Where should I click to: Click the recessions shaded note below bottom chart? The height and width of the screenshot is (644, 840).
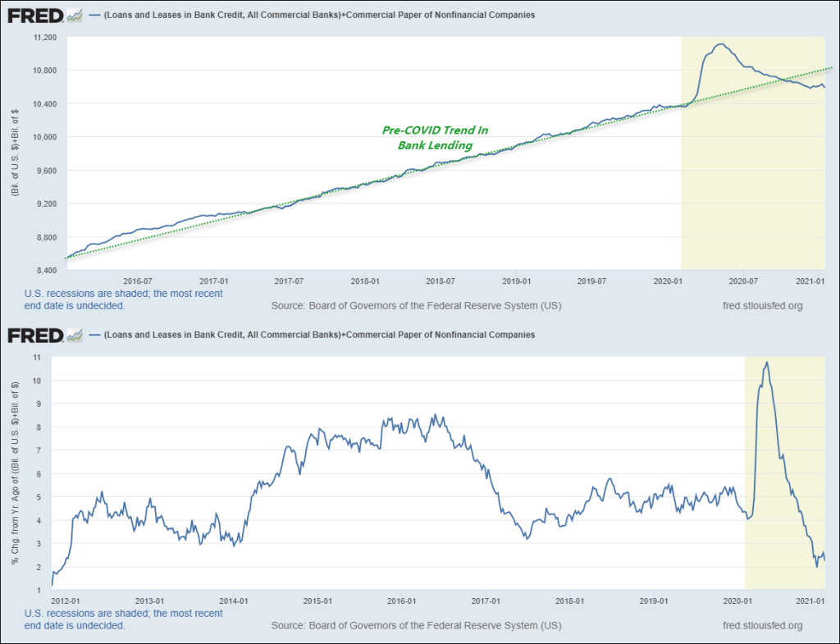(x=123, y=619)
